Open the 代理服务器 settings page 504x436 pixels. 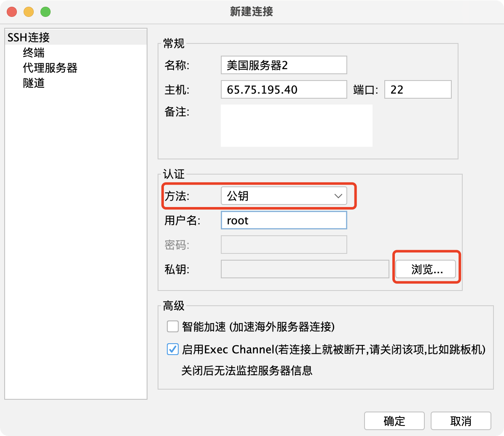tap(50, 68)
